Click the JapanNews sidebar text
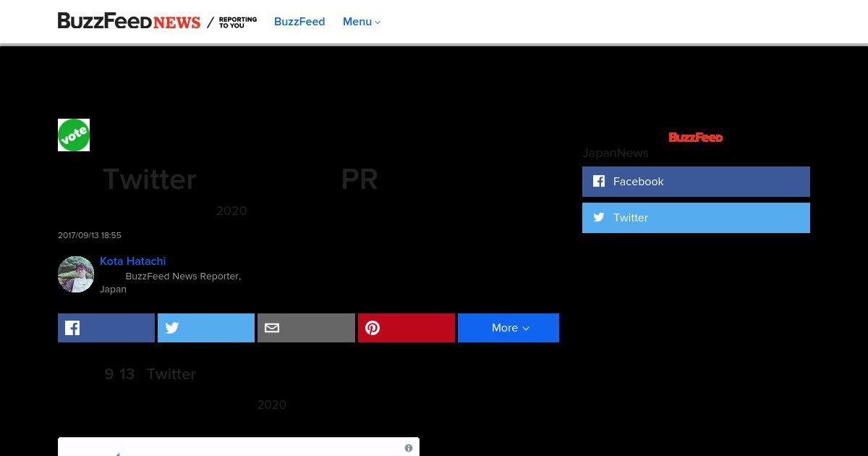 (616, 153)
